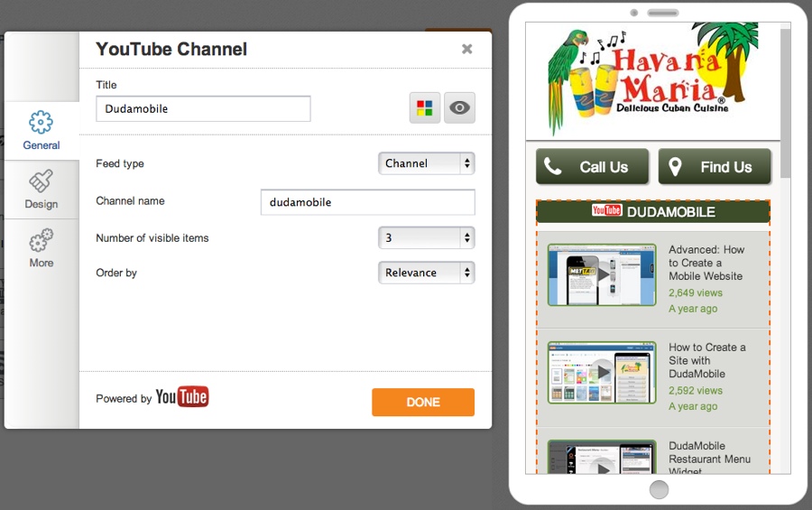The height and width of the screenshot is (510, 812).
Task: Play the Create a Site with DudaMobile thumbnail
Action: [x=602, y=372]
